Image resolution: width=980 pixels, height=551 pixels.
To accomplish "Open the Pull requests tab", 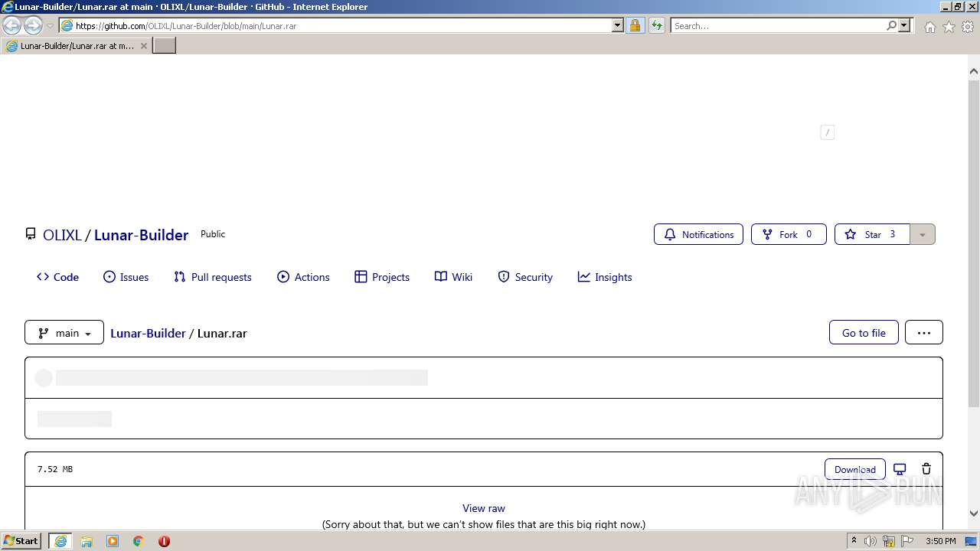I will [213, 277].
